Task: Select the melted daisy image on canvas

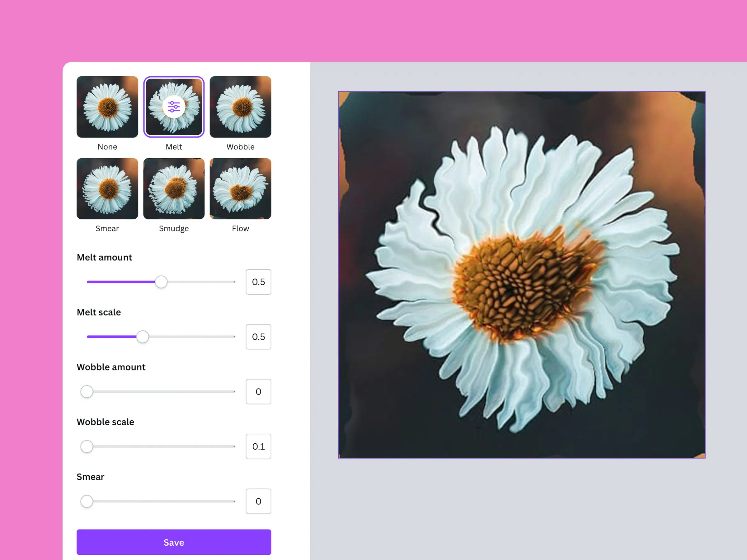Action: click(x=521, y=275)
